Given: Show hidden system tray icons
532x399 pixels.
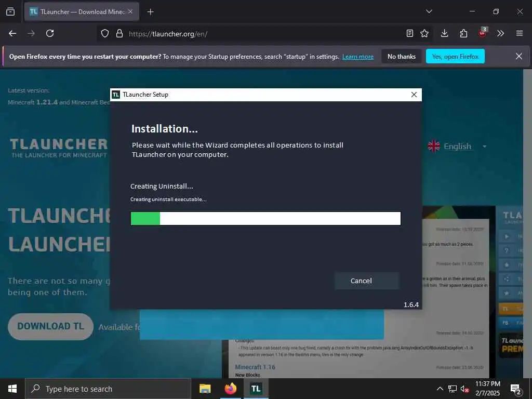Looking at the screenshot, I should pyautogui.click(x=440, y=389).
